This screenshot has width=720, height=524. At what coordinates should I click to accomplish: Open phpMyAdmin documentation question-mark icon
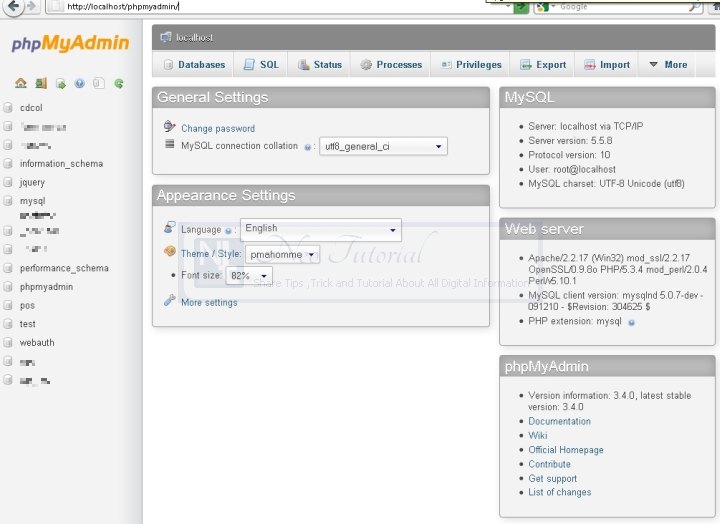(80, 83)
